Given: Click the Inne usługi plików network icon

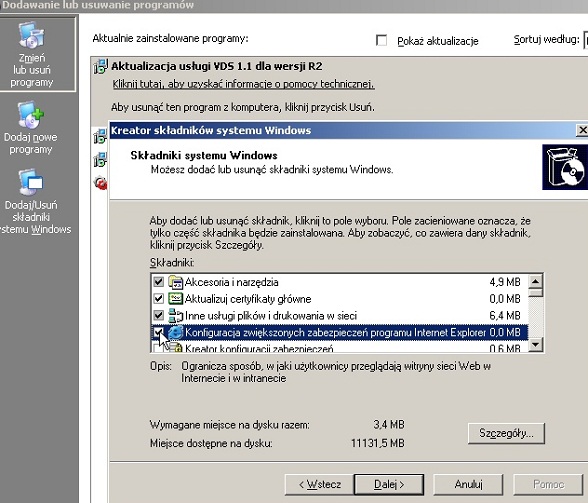Looking at the screenshot, I should pyautogui.click(x=175, y=315).
